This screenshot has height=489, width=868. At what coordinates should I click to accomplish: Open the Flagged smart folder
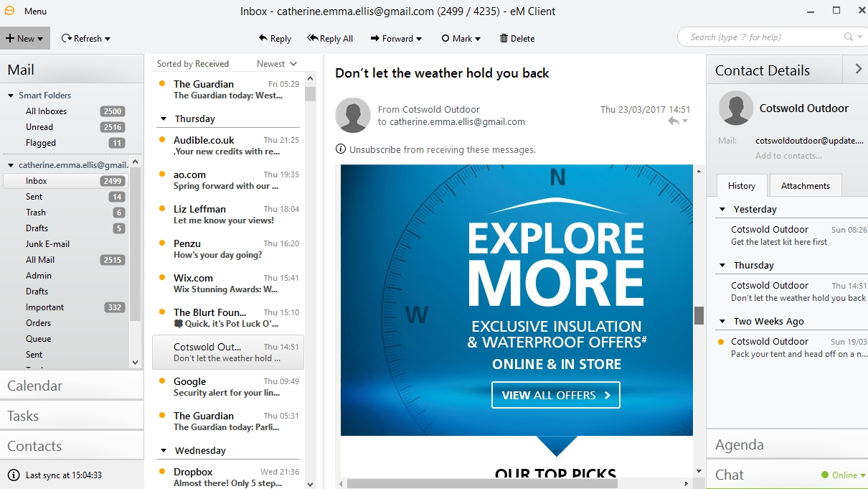pyautogui.click(x=41, y=143)
